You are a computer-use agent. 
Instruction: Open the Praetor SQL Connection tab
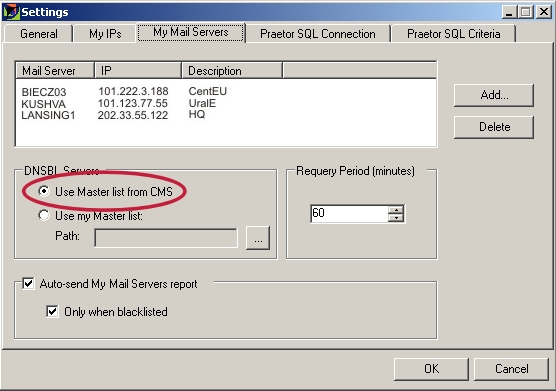[318, 34]
